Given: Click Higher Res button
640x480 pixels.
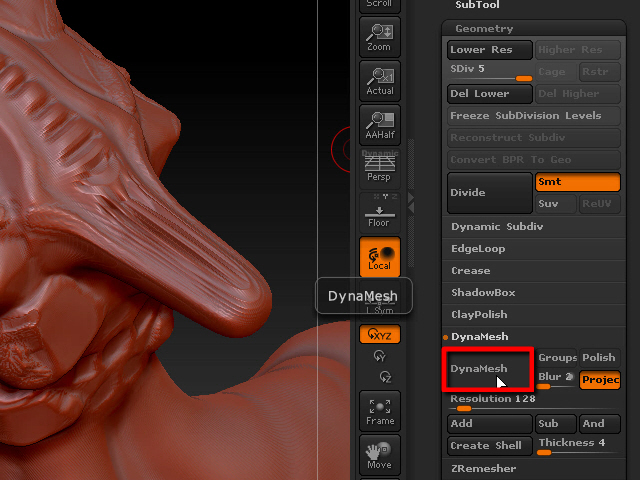Looking at the screenshot, I should coord(578,50).
